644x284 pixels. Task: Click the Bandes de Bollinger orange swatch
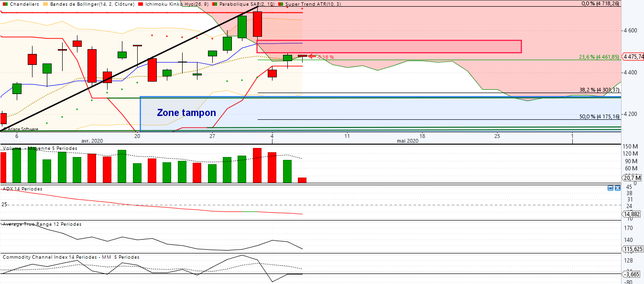[x=45, y=4]
